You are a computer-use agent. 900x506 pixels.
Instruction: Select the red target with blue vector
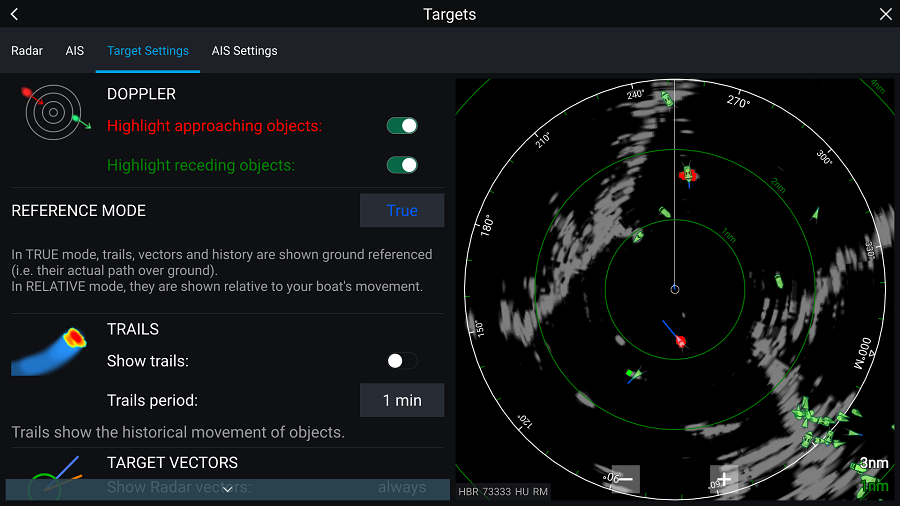[680, 342]
